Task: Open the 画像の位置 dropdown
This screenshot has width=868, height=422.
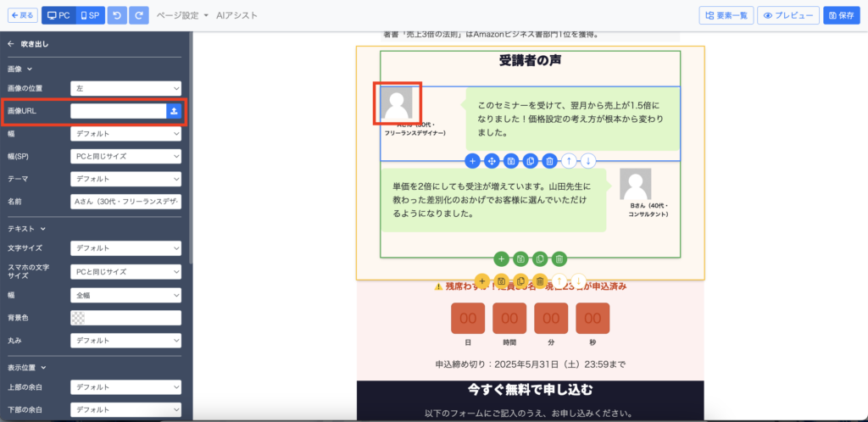Action: 125,88
